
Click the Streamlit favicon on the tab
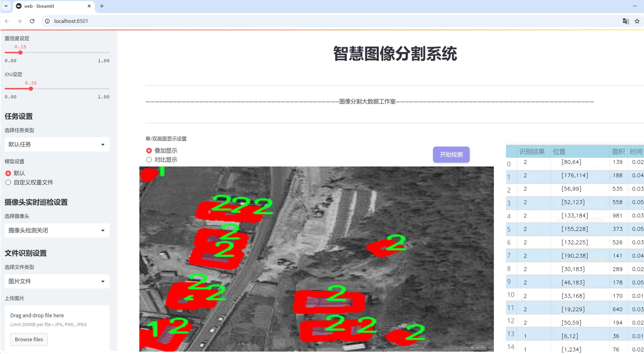pos(19,6)
